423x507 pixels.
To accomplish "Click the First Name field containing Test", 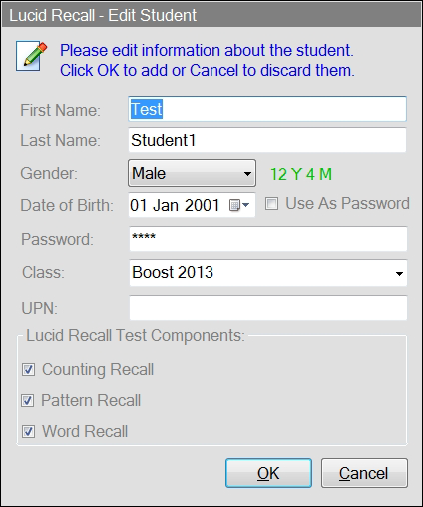I will point(267,109).
